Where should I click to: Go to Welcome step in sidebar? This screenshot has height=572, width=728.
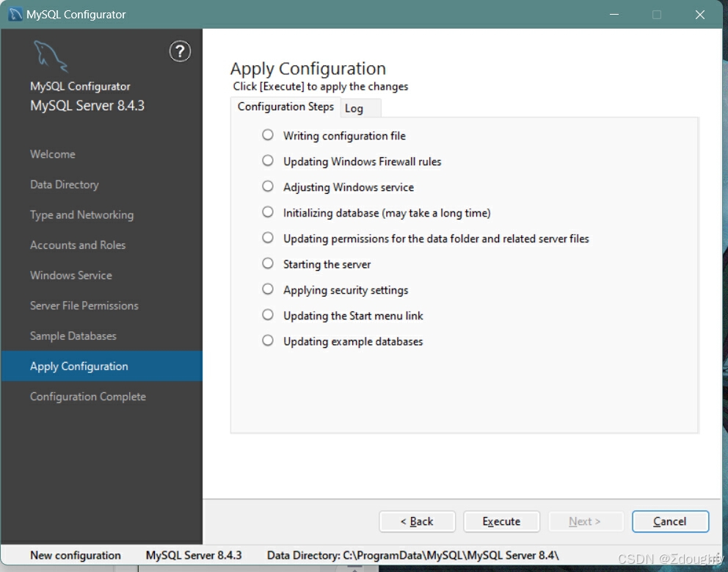tap(52, 154)
